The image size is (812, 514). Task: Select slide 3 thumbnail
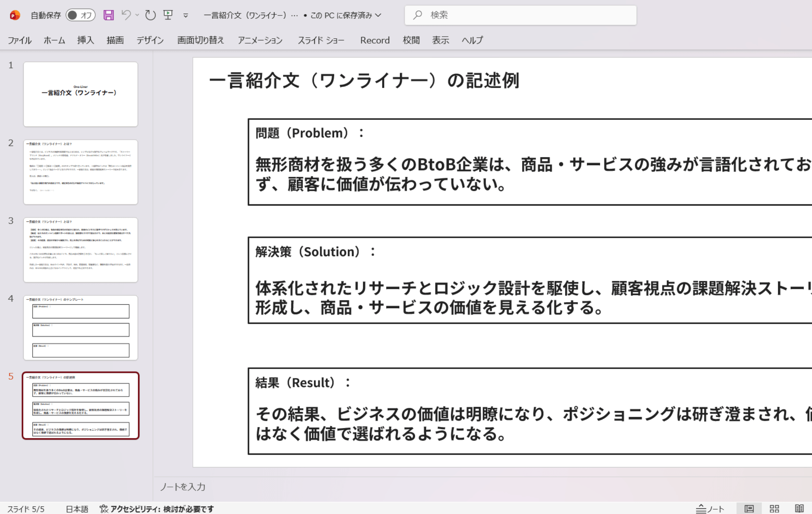pyautogui.click(x=81, y=250)
